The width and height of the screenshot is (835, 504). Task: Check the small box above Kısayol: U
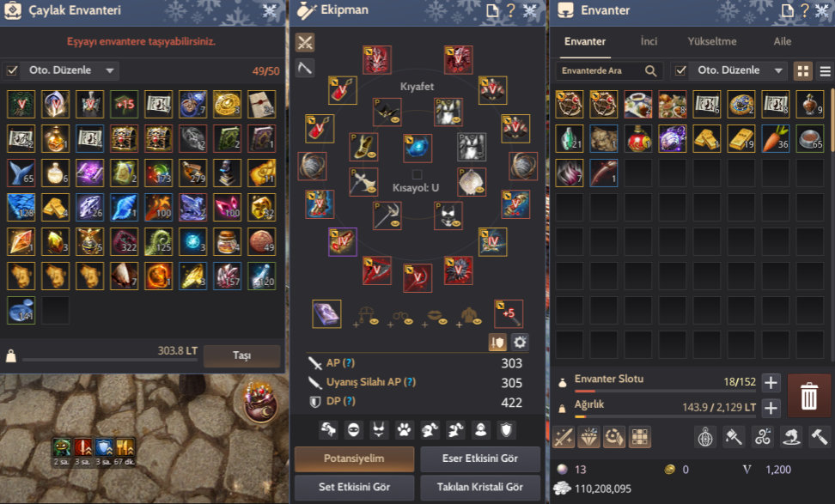[417, 174]
